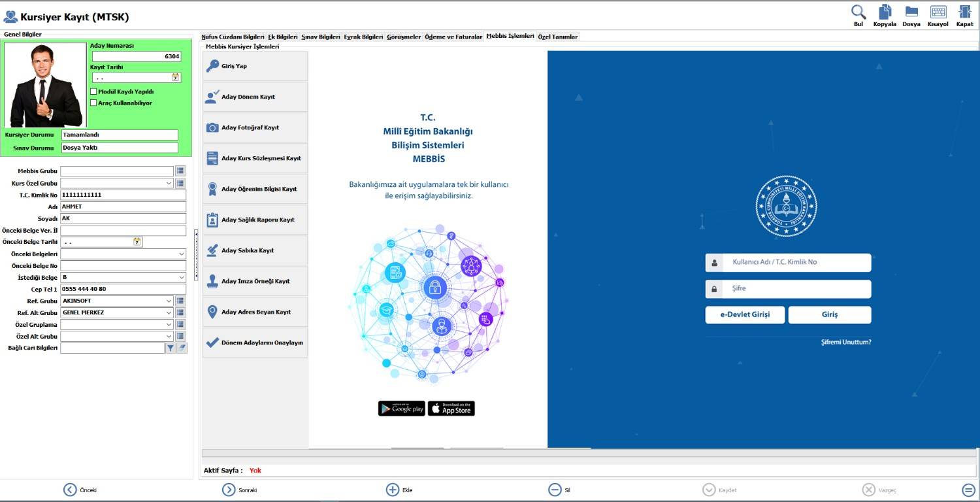Switch to Sınav Bilgileri tab

point(320,37)
